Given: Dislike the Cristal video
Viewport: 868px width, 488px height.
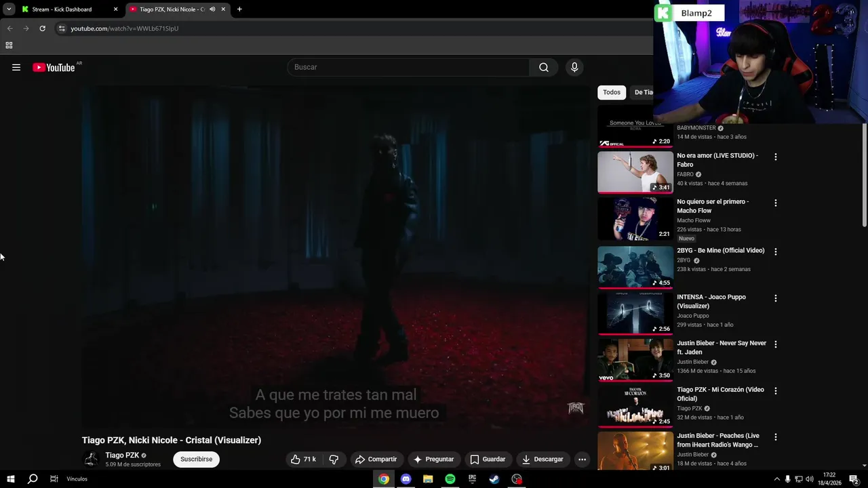Looking at the screenshot, I should point(334,459).
